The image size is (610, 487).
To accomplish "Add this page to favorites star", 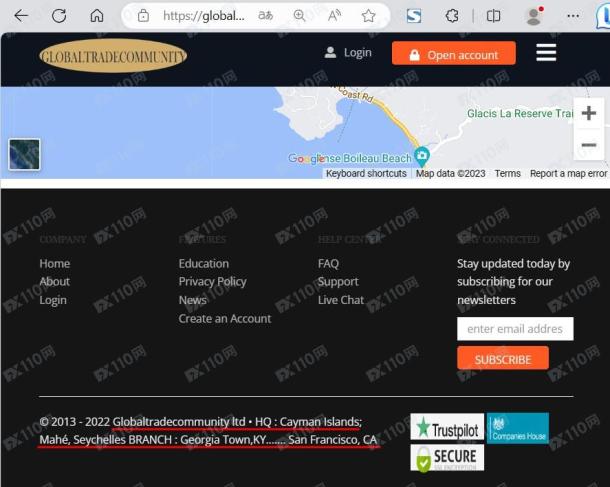I will click(368, 16).
